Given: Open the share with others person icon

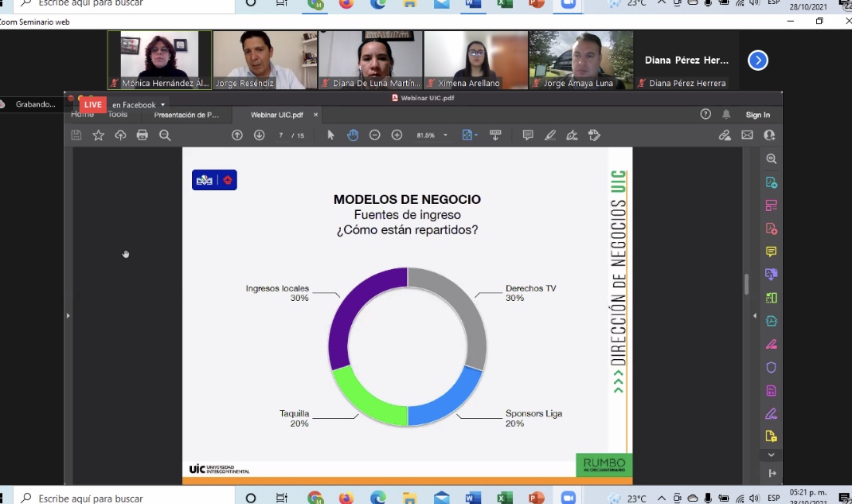Looking at the screenshot, I should 769,135.
